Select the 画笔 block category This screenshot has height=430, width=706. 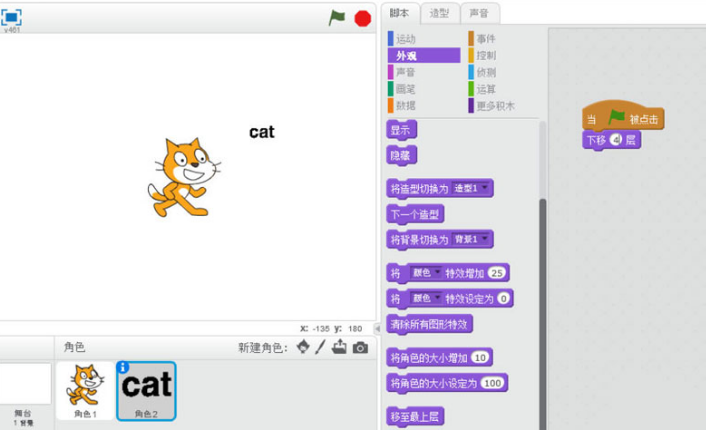tap(423, 89)
